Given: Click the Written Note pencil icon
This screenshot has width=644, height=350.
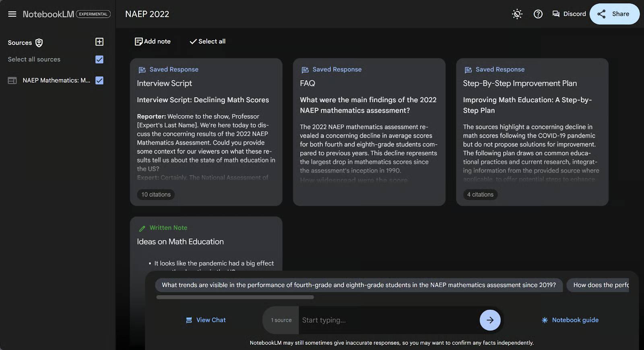Looking at the screenshot, I should [x=142, y=228].
